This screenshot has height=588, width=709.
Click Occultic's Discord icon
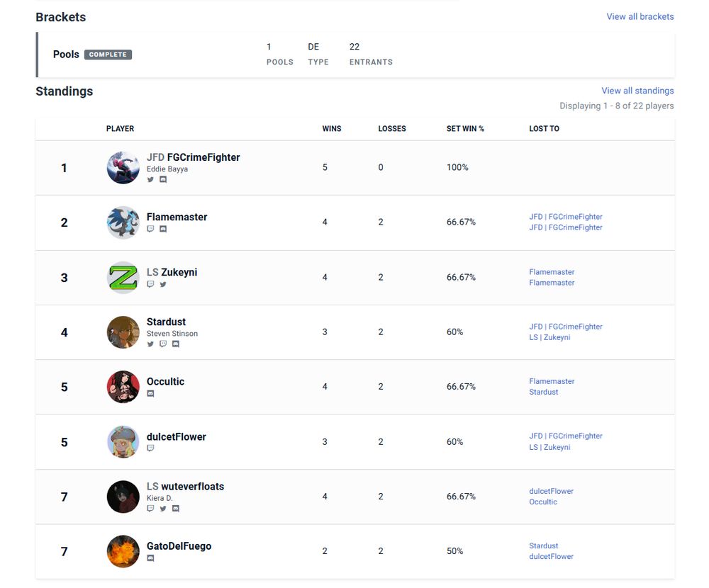point(150,394)
